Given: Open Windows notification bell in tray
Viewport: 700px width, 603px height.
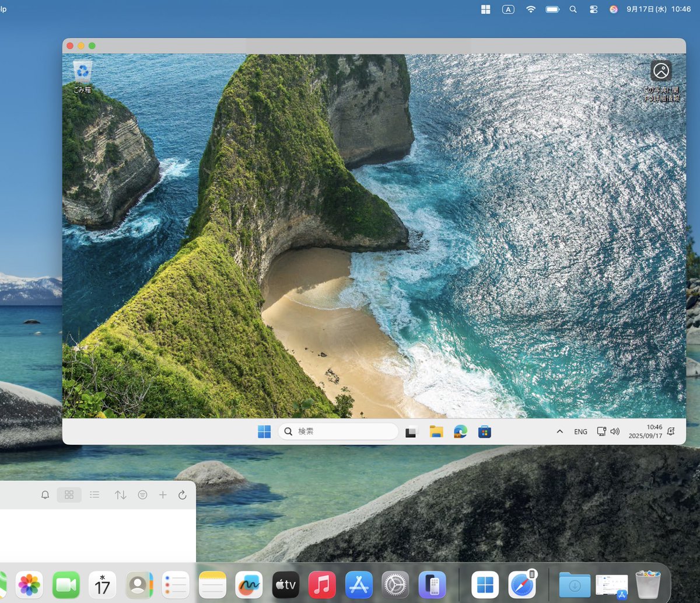Looking at the screenshot, I should (x=671, y=431).
